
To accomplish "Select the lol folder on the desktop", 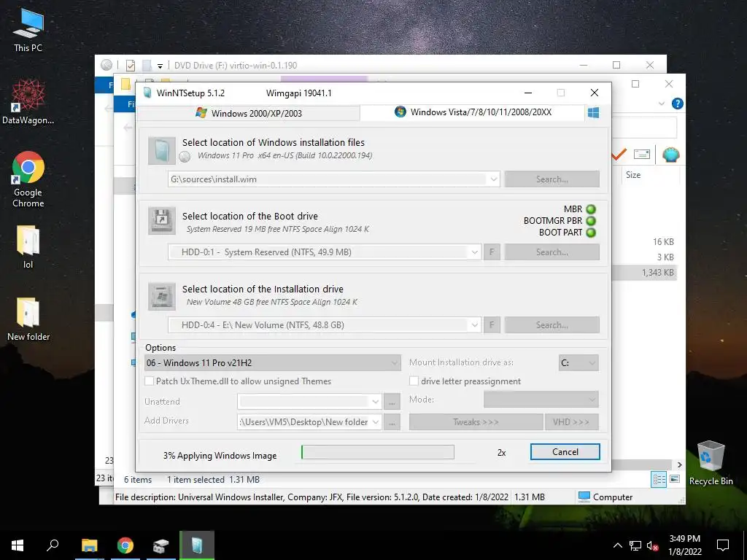I will 28,247.
